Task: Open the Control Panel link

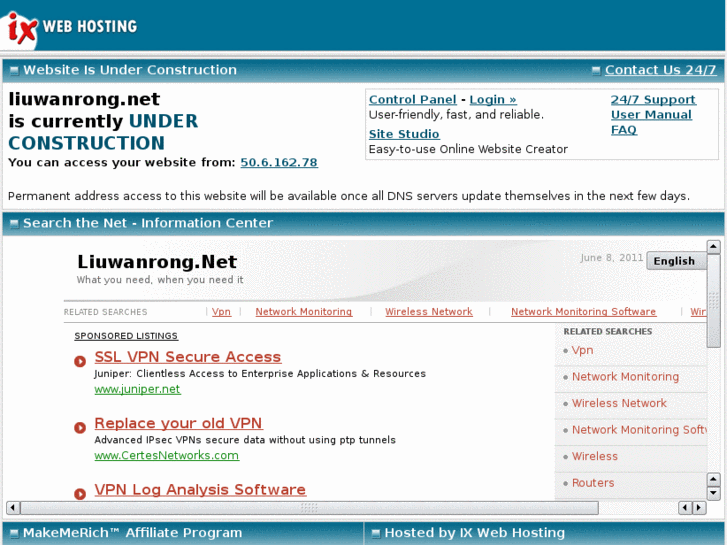Action: (413, 100)
